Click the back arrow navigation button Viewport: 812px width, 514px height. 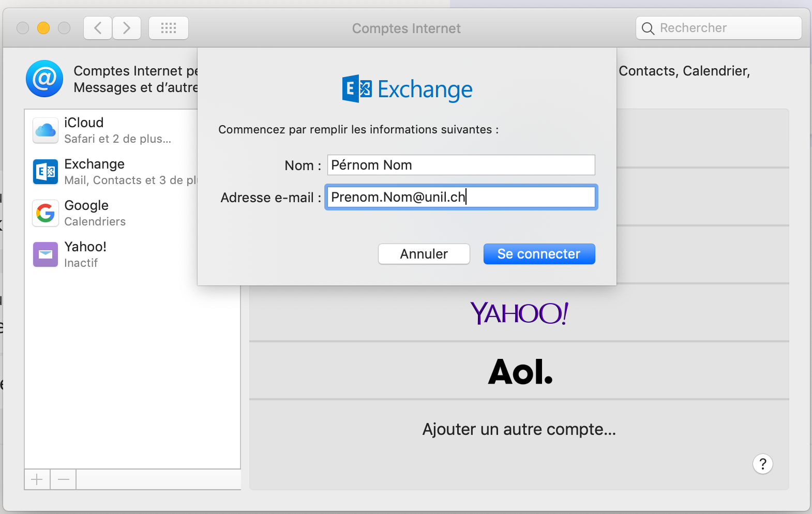click(98, 28)
